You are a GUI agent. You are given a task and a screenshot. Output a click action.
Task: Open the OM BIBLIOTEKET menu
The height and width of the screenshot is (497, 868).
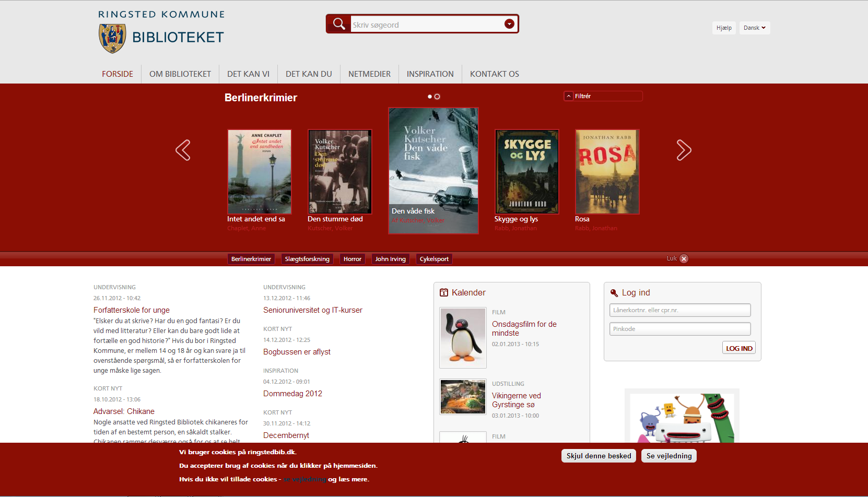point(180,74)
